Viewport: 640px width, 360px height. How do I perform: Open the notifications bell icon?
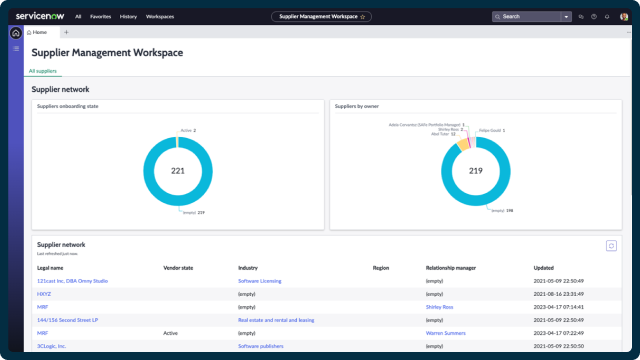(x=607, y=17)
